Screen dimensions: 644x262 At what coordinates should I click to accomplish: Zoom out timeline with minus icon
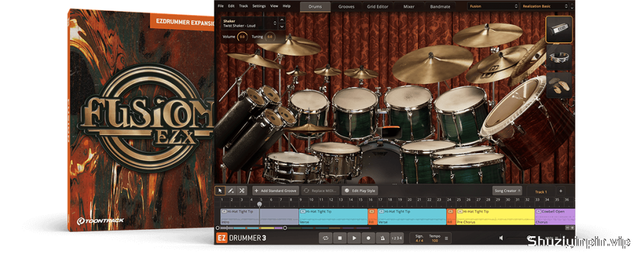[568, 227]
